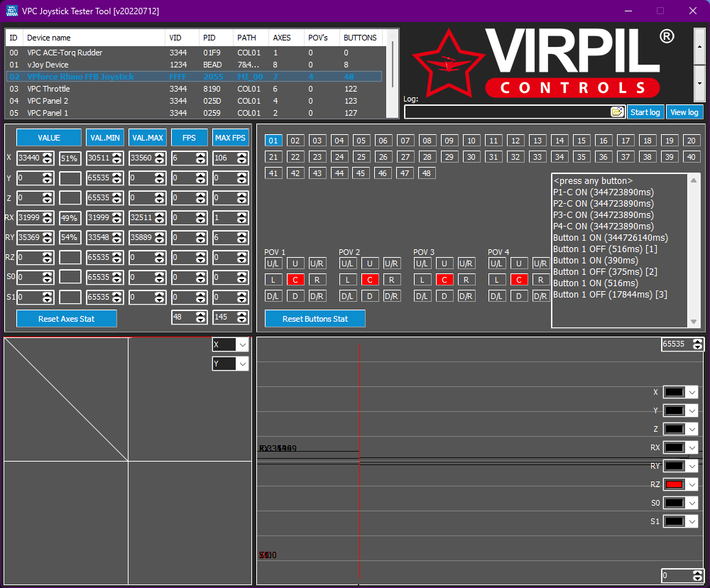Screen dimensions: 710x588
Task: Toggle button indicator 40
Action: click(692, 157)
